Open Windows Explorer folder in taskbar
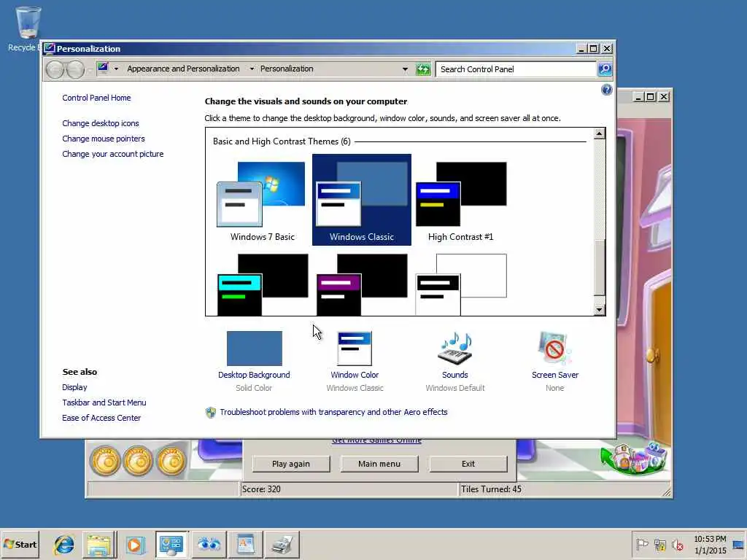Image resolution: width=747 pixels, height=560 pixels. pos(99,544)
